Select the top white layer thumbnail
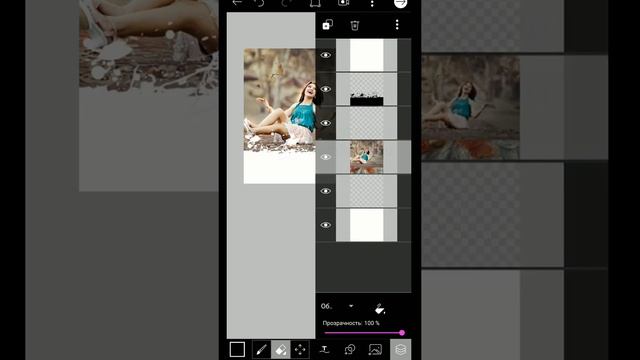The width and height of the screenshot is (640, 360). tap(367, 55)
